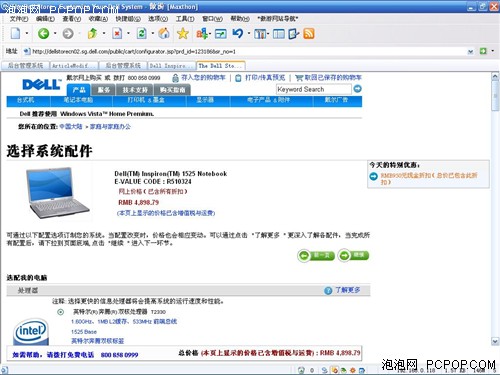The height and width of the screenshot is (375, 500).
Task: Click the text size toolbar icon
Action: [x=201, y=33]
